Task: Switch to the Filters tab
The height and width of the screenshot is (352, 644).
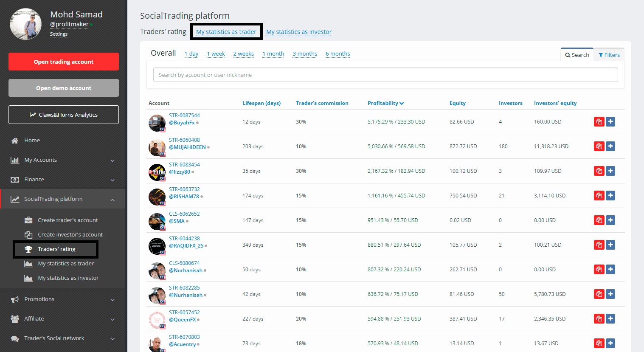Action: coord(609,55)
